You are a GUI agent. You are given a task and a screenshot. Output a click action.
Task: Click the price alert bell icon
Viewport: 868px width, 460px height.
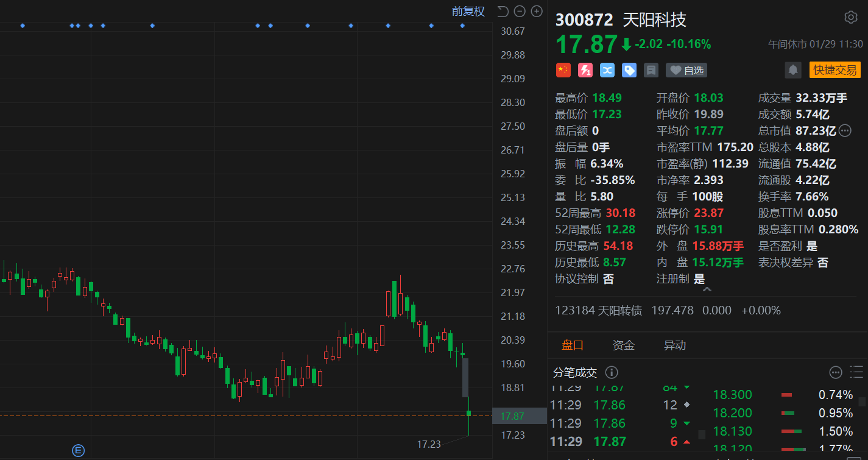pos(793,70)
